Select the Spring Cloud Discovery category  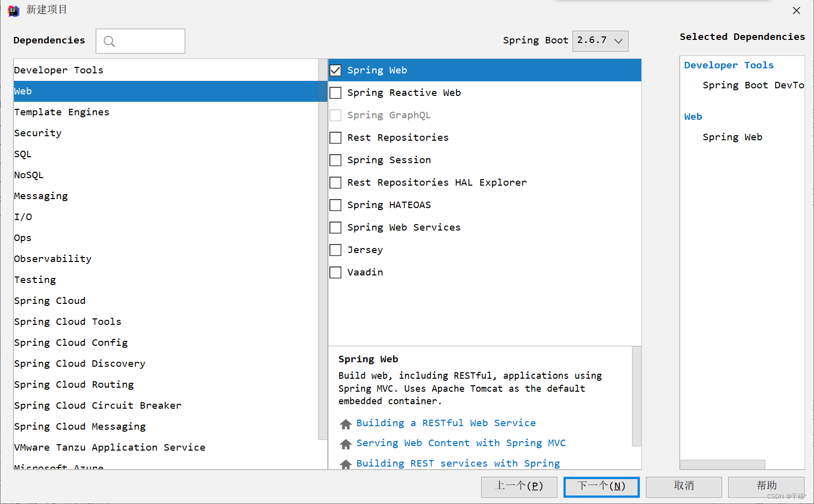tap(166, 364)
